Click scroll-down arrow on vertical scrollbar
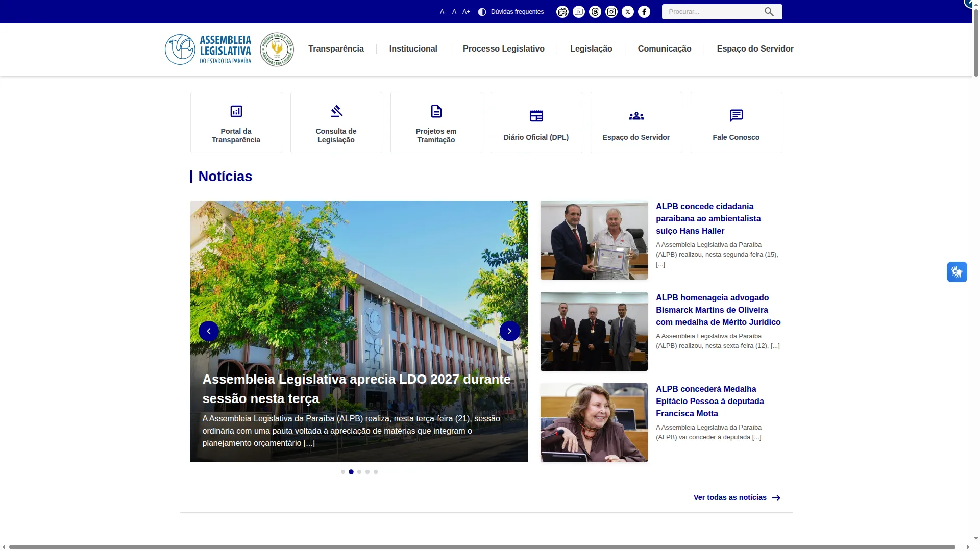 (x=976, y=538)
